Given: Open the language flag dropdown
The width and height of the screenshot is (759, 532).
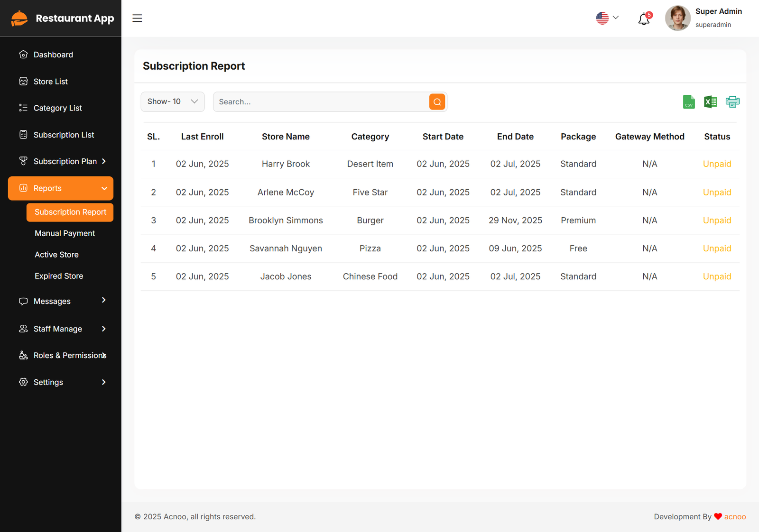Looking at the screenshot, I should coord(607,18).
